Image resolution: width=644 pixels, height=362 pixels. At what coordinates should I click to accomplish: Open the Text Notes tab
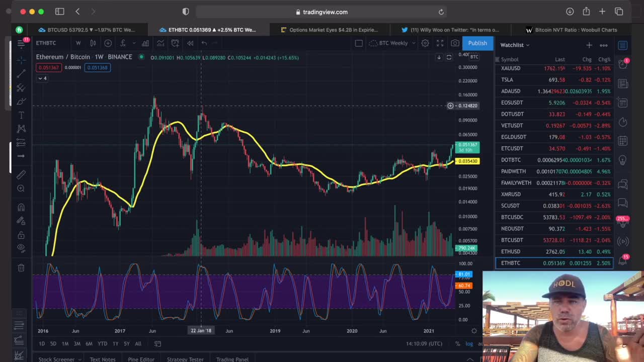103,359
